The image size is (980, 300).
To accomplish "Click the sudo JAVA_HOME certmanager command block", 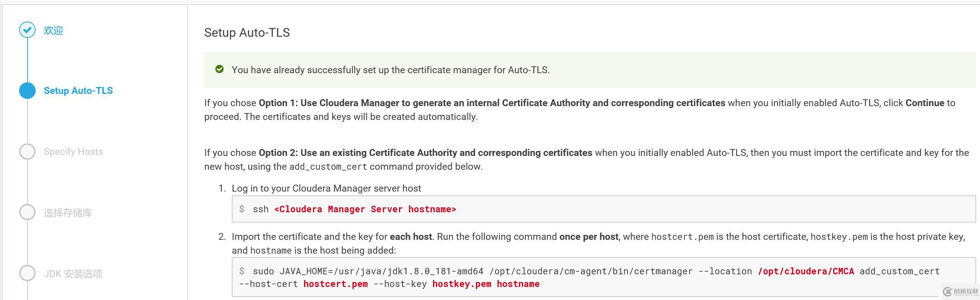I will (x=604, y=277).
